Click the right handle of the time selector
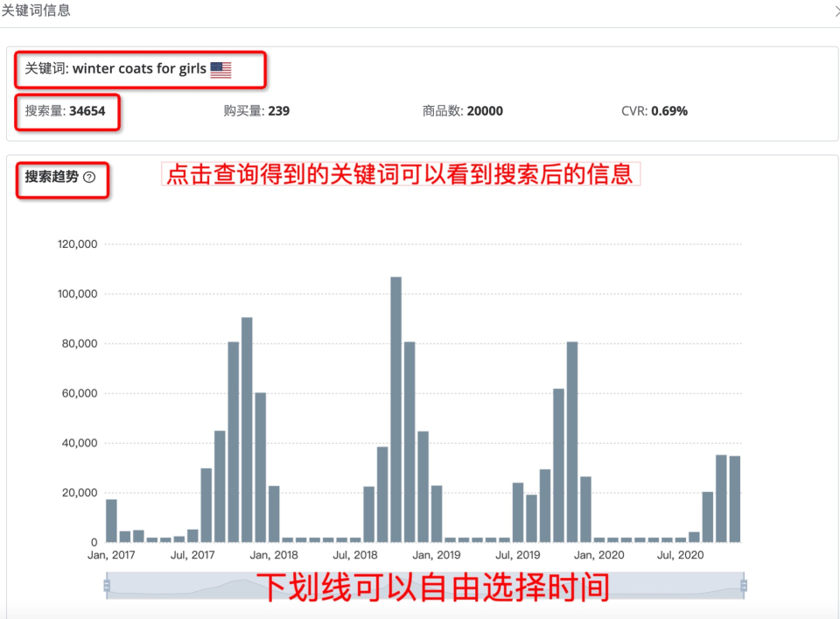The height and width of the screenshot is (619, 840). (x=744, y=585)
